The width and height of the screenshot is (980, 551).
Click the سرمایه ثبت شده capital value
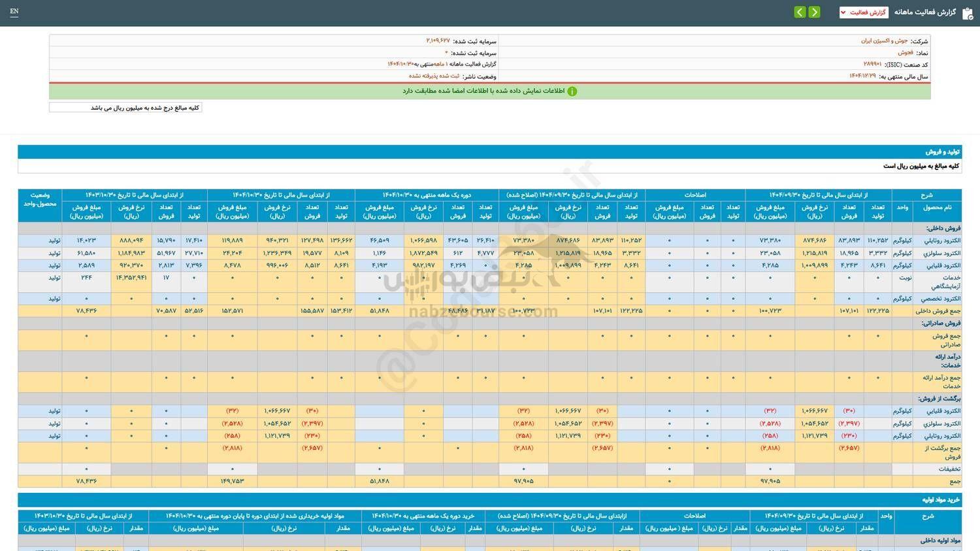pyautogui.click(x=438, y=41)
